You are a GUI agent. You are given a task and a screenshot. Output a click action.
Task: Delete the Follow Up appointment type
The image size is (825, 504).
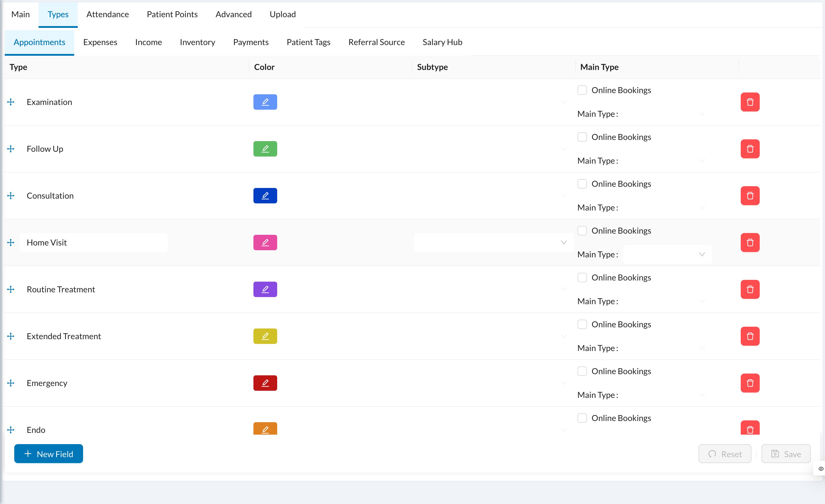(x=750, y=149)
